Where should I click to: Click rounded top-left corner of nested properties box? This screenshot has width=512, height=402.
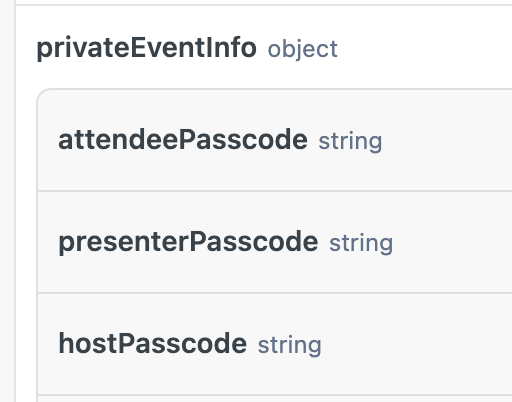point(43,94)
